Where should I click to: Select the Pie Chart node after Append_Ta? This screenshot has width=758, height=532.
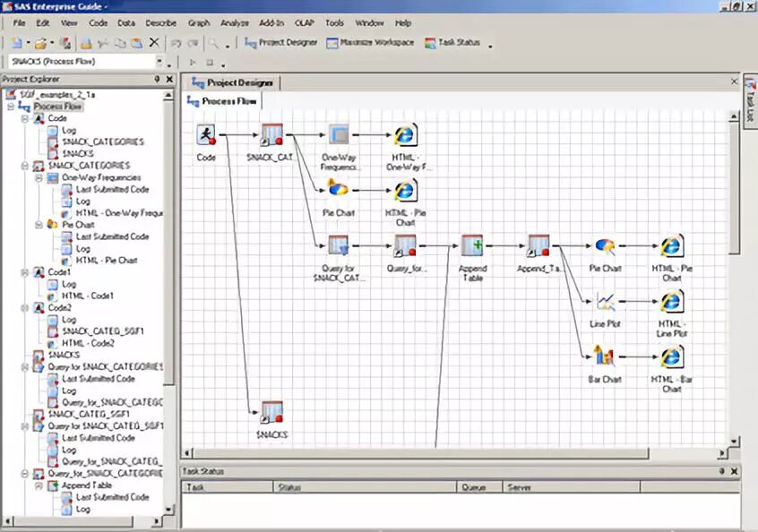(605, 246)
